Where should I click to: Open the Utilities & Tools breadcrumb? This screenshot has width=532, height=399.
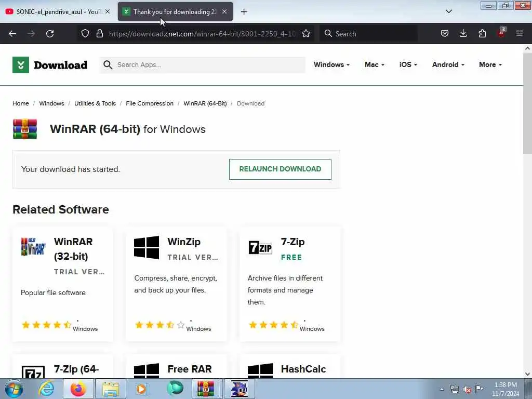(x=95, y=103)
